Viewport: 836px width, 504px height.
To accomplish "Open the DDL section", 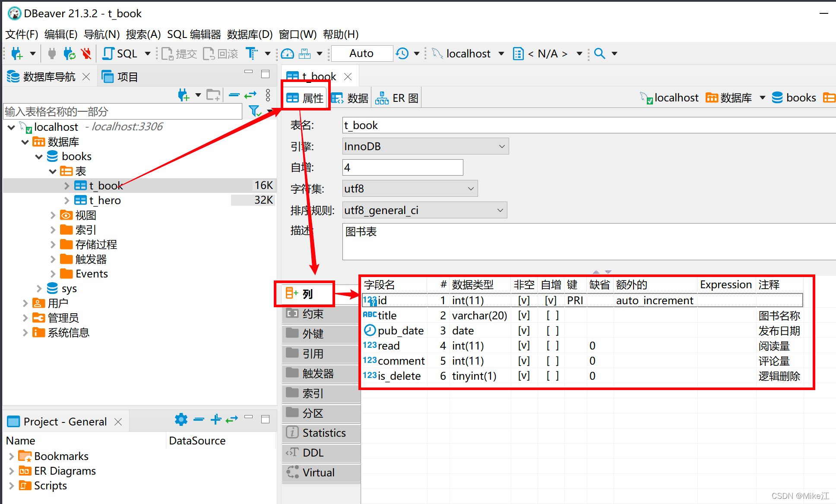I will pos(321,453).
